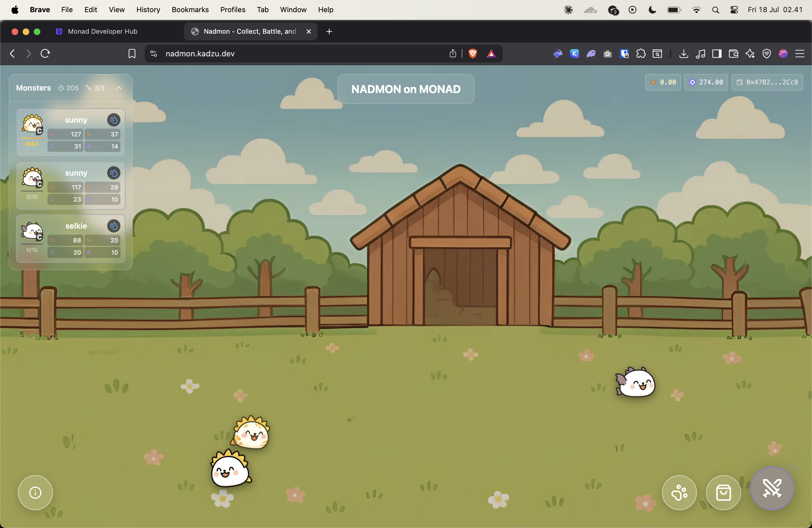The width and height of the screenshot is (812, 528).
Task: Click the camera extension icon
Action: (608, 54)
